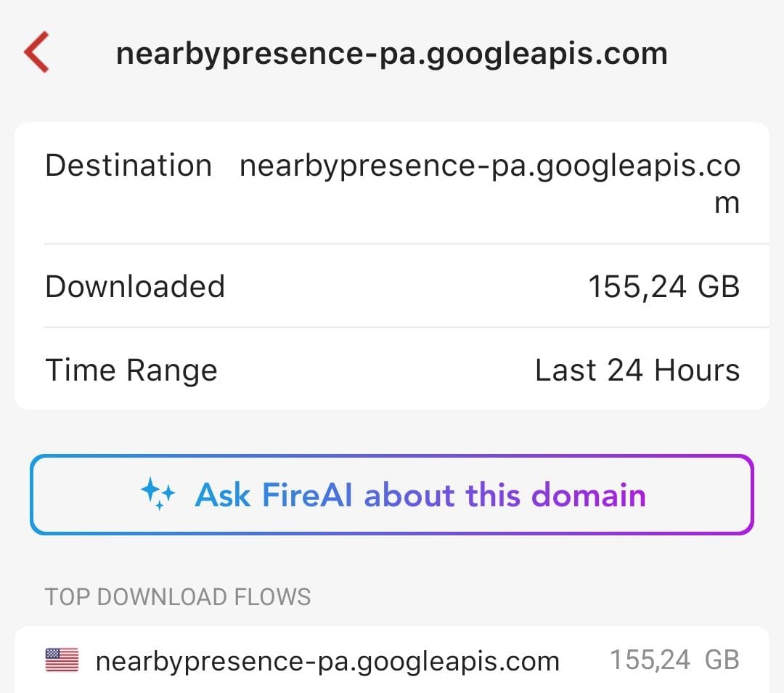
Task: Tap the Time Range label
Action: [x=131, y=370]
